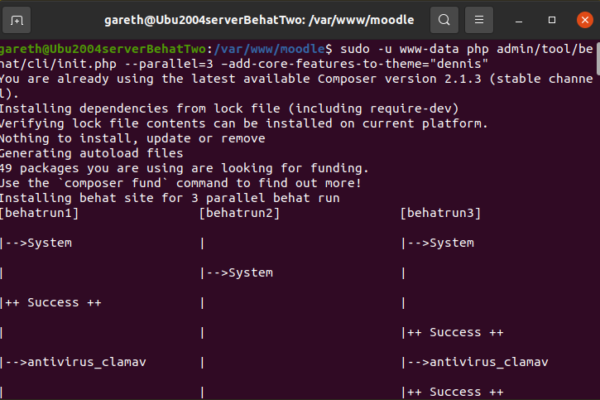This screenshot has width=600, height=400.
Task: Click 'antivirus_clamav' in behatrun3 column
Action: click(489, 362)
